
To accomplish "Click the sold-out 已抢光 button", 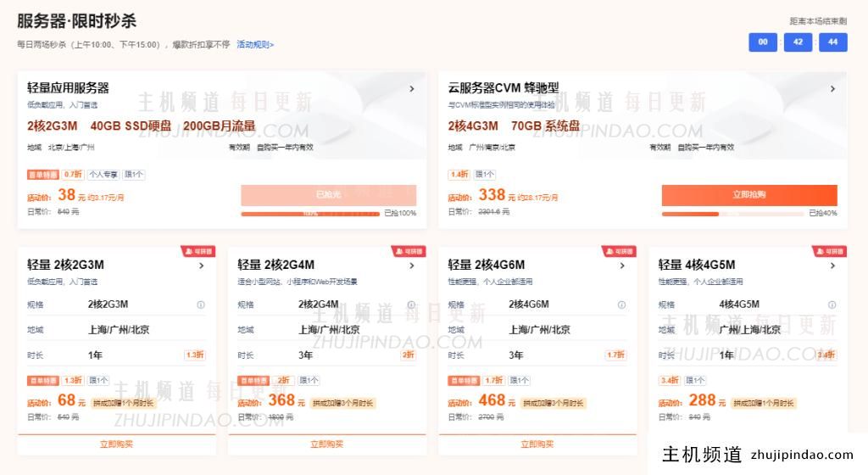I will coord(328,195).
